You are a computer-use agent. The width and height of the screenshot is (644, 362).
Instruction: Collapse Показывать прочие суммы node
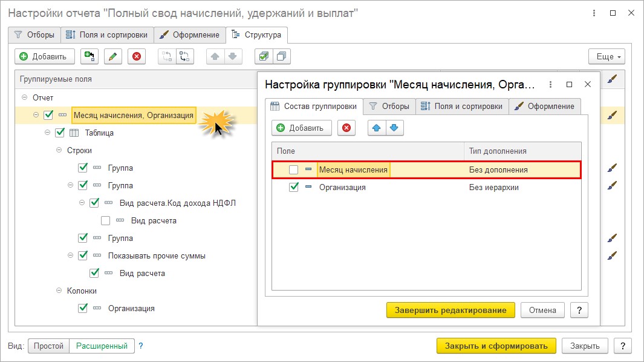(71, 255)
